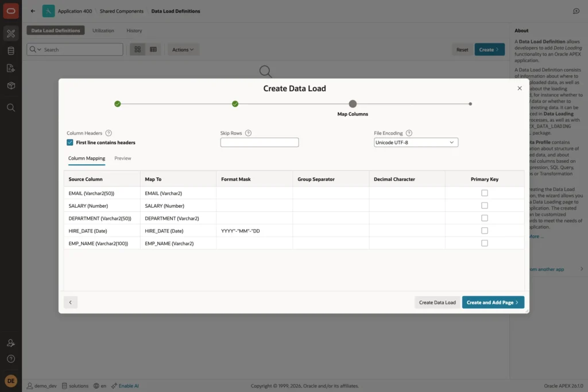The width and height of the screenshot is (588, 392).
Task: Open the Help question mark in sidebar
Action: point(11,359)
